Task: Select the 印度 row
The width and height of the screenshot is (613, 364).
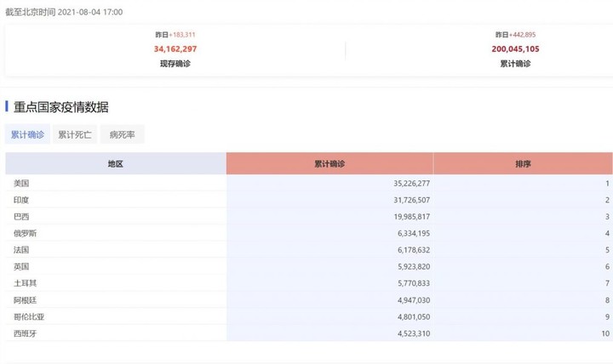Action: tap(309, 200)
